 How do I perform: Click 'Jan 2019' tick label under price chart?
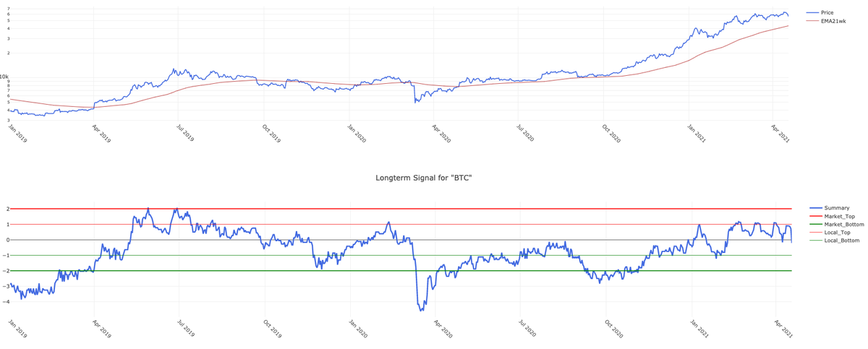click(17, 134)
